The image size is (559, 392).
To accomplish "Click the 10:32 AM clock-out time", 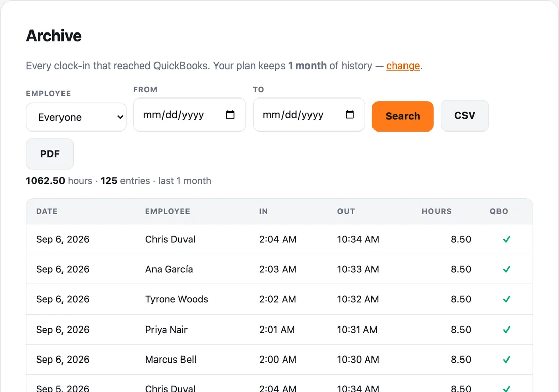I will click(358, 299).
